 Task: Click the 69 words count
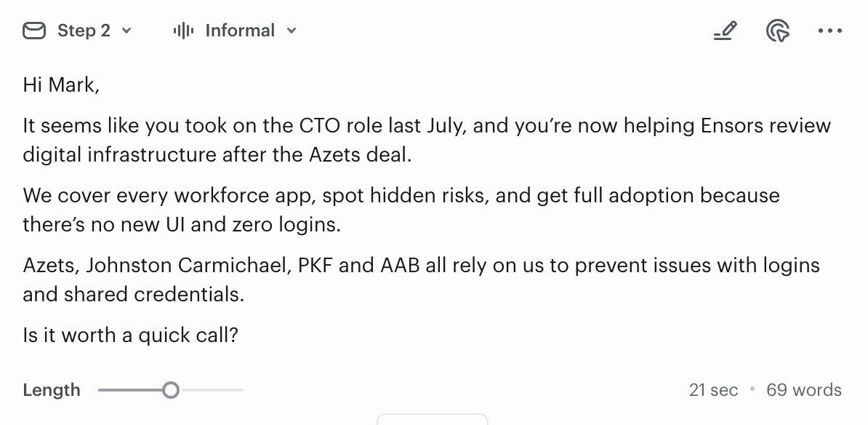804,390
